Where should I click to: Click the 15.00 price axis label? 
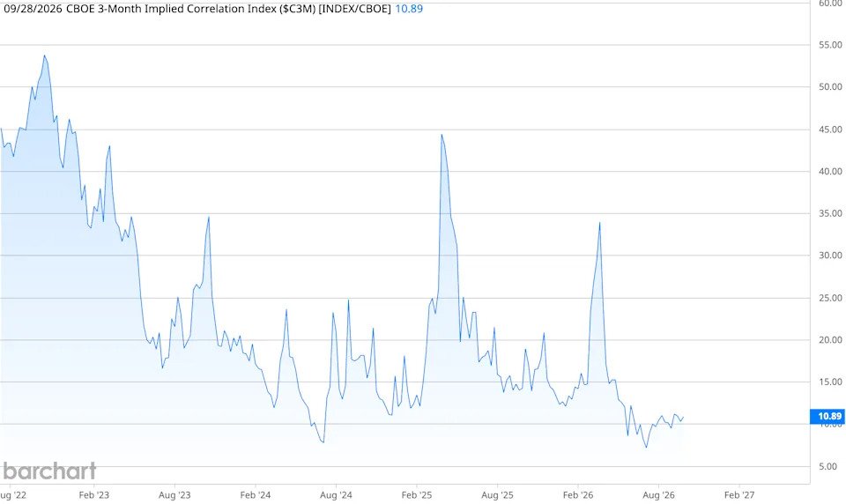pos(830,382)
